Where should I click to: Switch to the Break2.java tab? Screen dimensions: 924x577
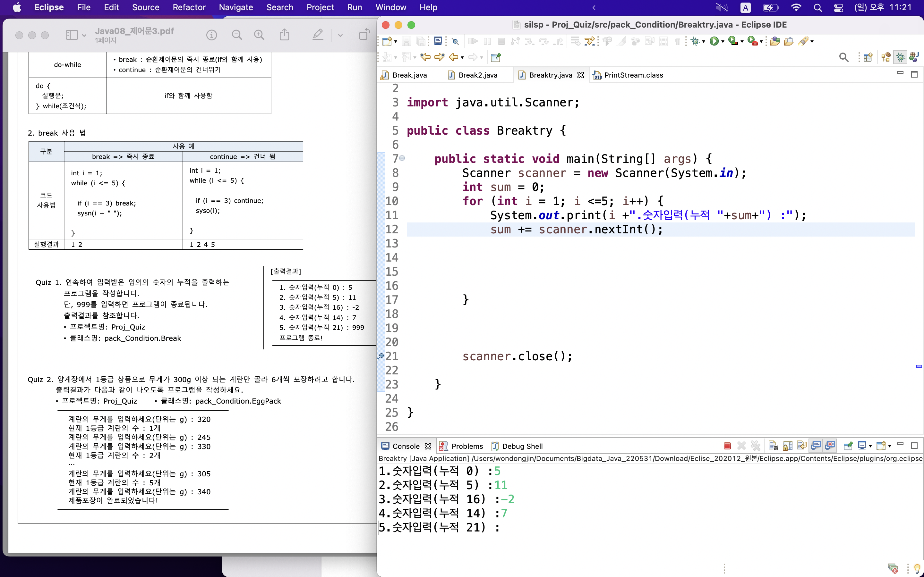[477, 75]
